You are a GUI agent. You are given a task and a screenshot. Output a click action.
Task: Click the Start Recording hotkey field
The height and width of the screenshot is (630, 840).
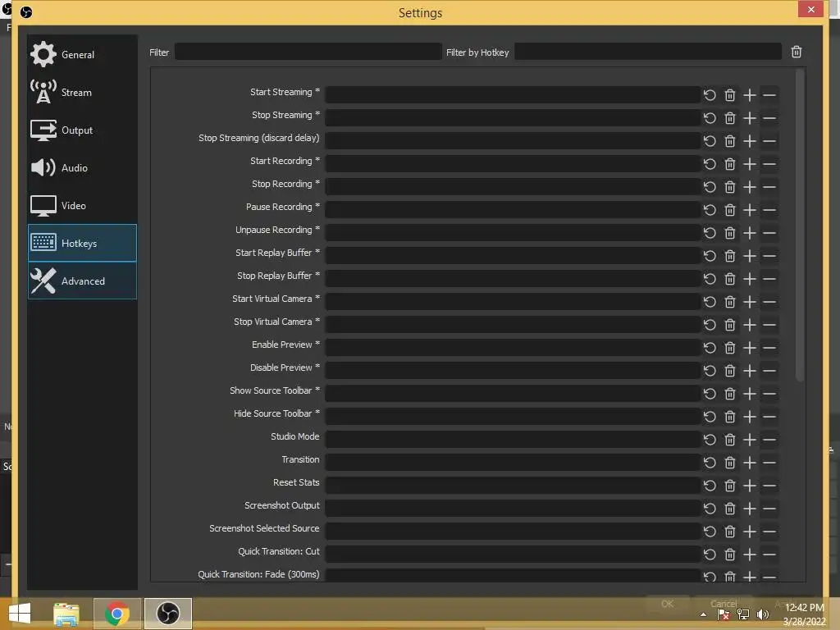coord(513,164)
